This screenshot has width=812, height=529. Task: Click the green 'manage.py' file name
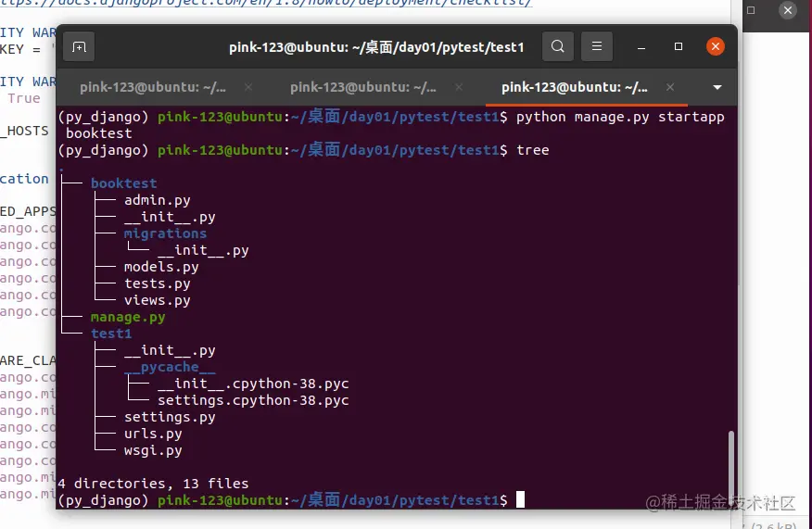click(x=128, y=317)
